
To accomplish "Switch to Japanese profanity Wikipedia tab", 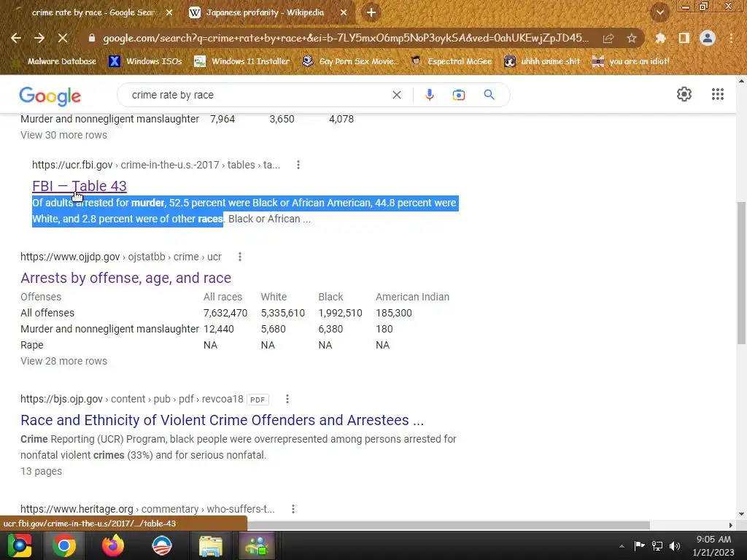I will pyautogui.click(x=265, y=13).
